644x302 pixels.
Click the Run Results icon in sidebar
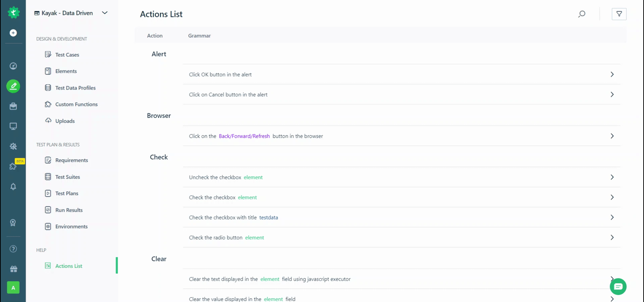(x=48, y=210)
